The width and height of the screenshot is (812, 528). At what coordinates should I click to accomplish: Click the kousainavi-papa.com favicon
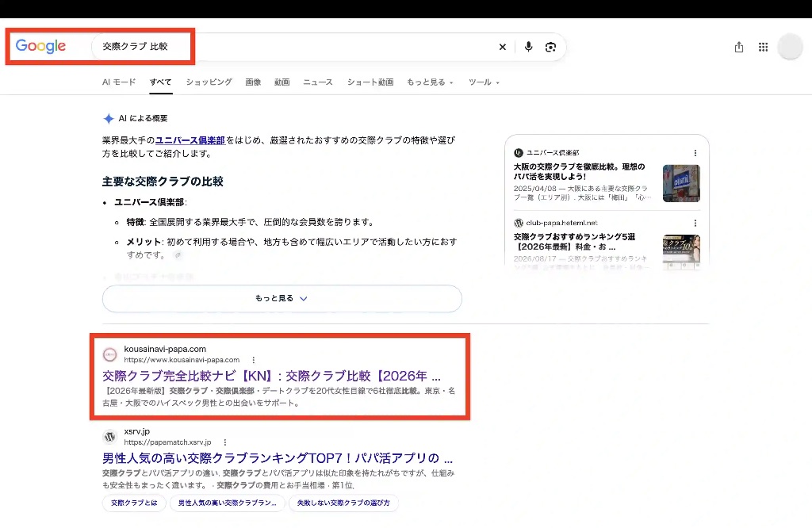(x=109, y=354)
